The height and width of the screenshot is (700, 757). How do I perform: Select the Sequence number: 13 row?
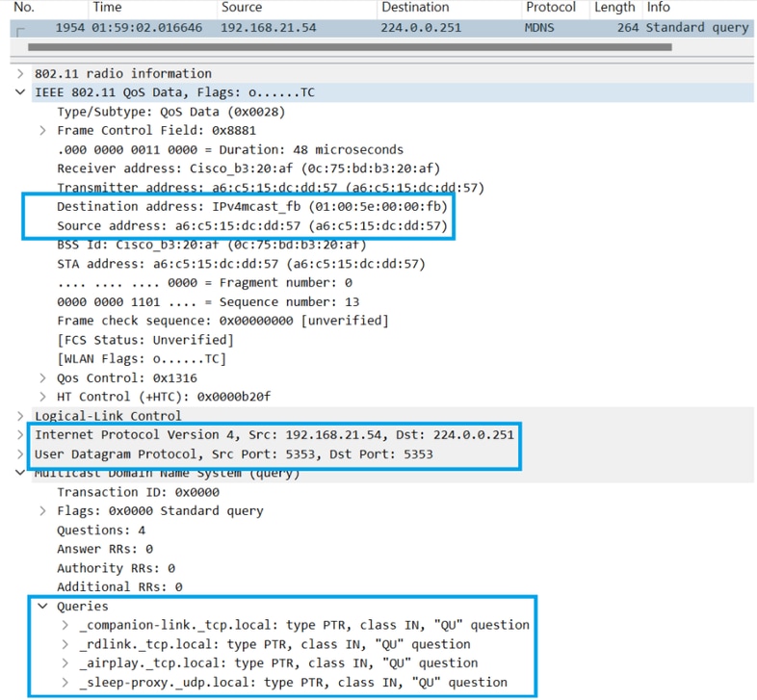pos(208,302)
